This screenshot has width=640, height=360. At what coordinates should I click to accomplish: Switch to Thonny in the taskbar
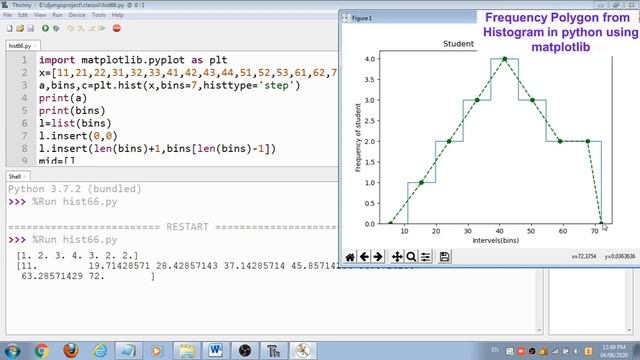click(274, 351)
